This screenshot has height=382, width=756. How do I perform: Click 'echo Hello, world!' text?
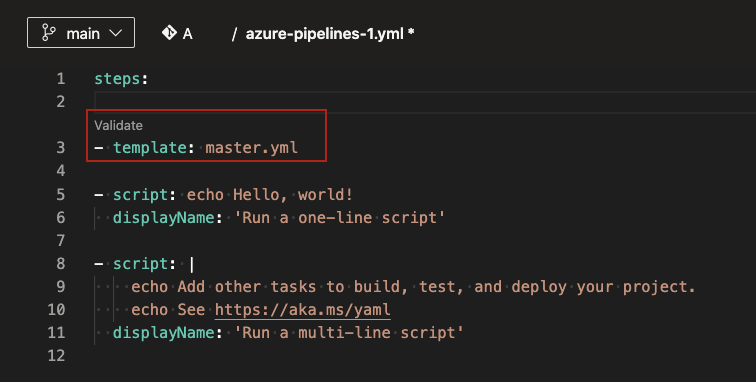click(270, 195)
